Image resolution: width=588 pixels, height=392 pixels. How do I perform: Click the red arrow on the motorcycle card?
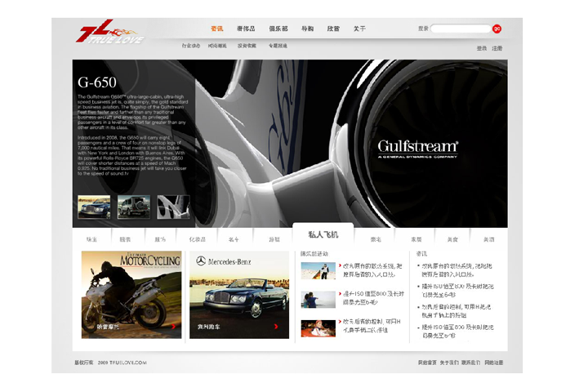click(174, 327)
